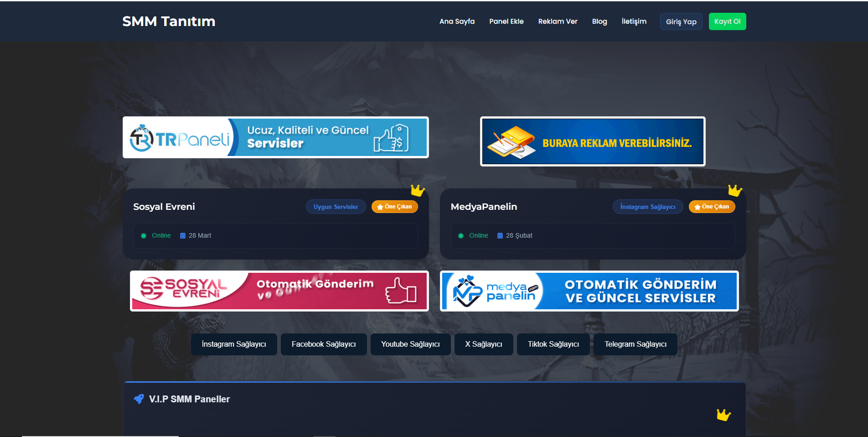
Task: Click Öne Çıkan badge on MedyaPanelin
Action: coord(712,207)
